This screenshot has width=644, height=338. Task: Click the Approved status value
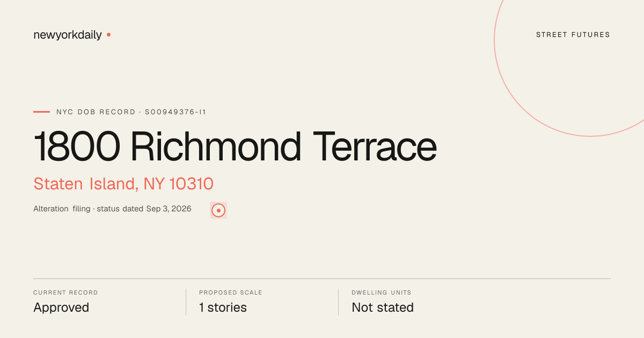click(x=61, y=307)
